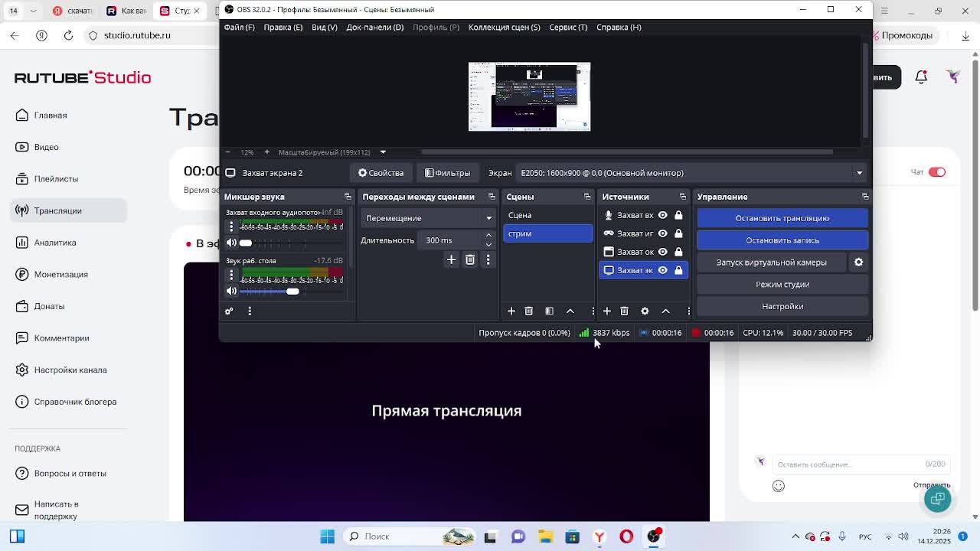
Task: Click Запуск виртуальной камеры button
Action: (x=771, y=262)
